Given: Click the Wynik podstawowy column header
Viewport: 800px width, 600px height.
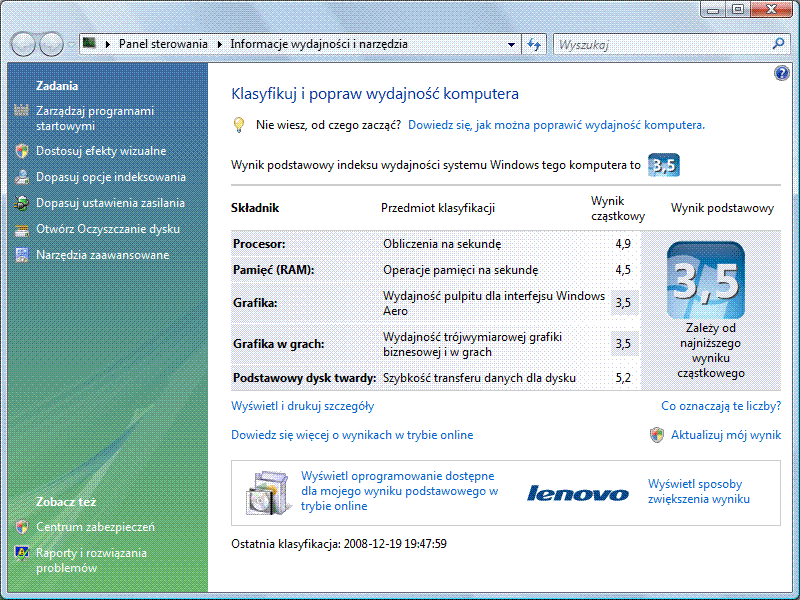Looking at the screenshot, I should 722,208.
